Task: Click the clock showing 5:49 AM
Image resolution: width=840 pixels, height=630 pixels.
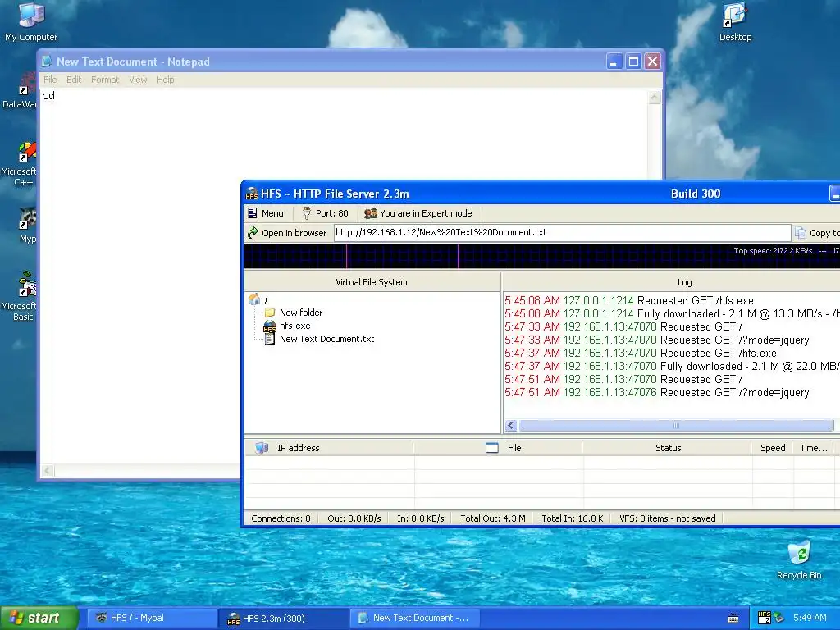Action: [x=810, y=618]
